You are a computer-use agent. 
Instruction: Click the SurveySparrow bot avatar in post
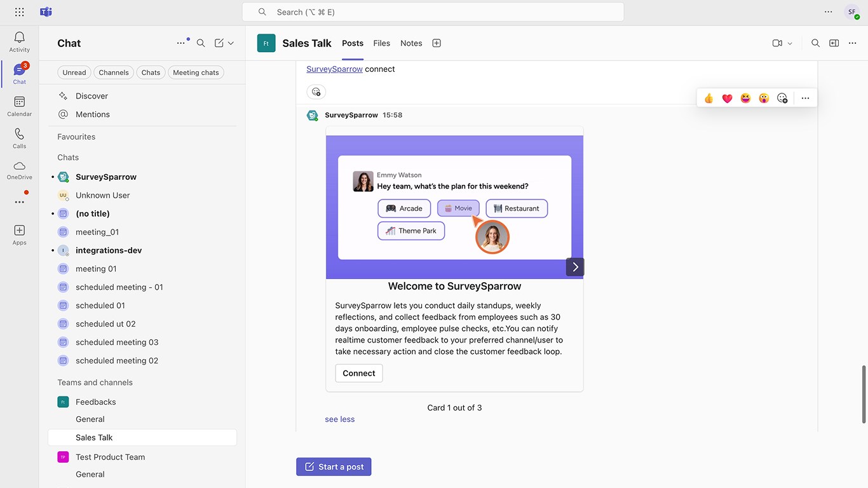tap(312, 115)
